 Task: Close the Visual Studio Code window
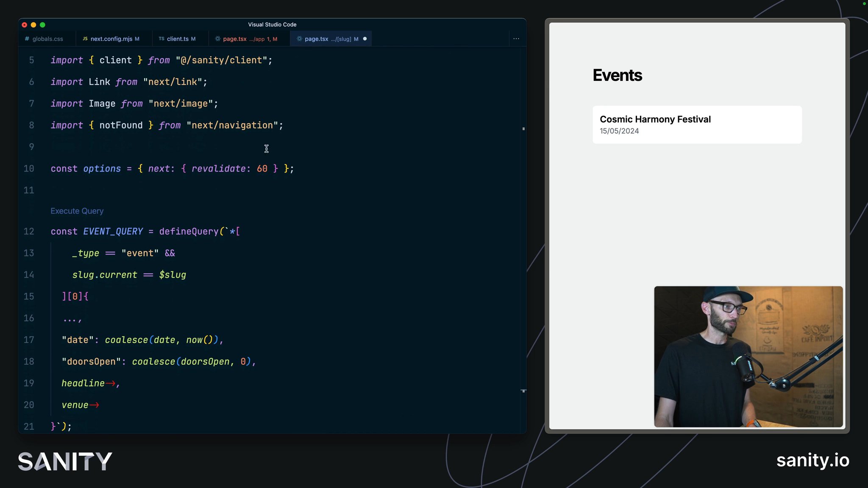coord(25,25)
